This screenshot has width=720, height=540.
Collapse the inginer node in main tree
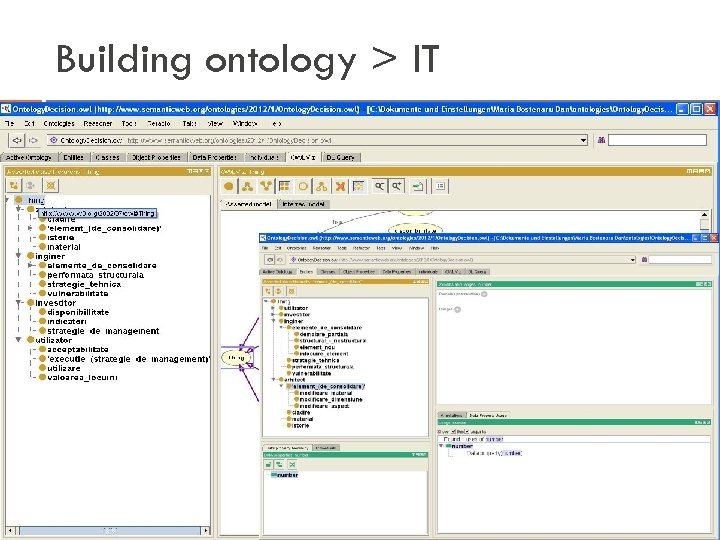(x=19, y=256)
